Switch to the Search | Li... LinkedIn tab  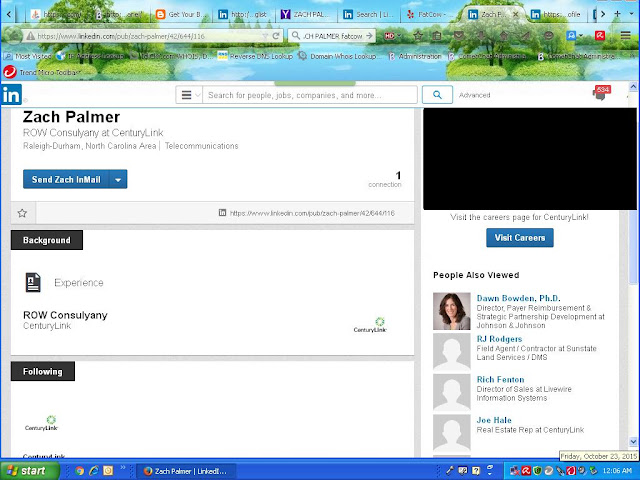(369, 15)
